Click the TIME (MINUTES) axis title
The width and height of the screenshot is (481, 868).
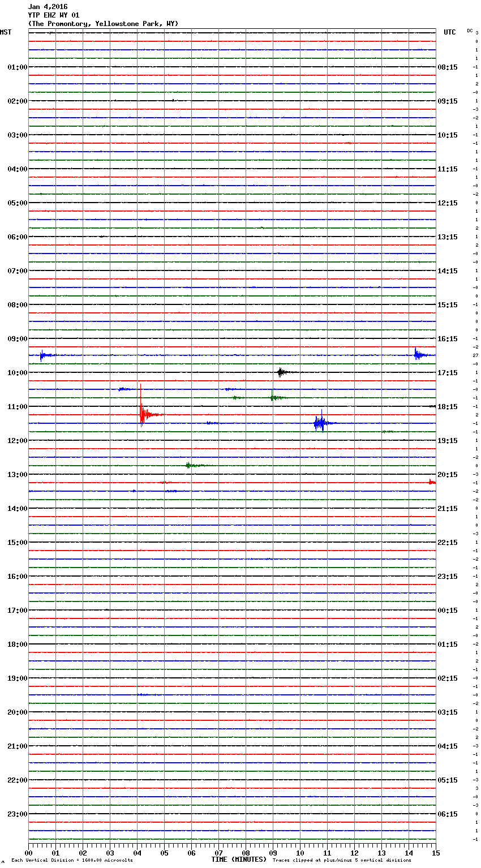tap(238, 860)
